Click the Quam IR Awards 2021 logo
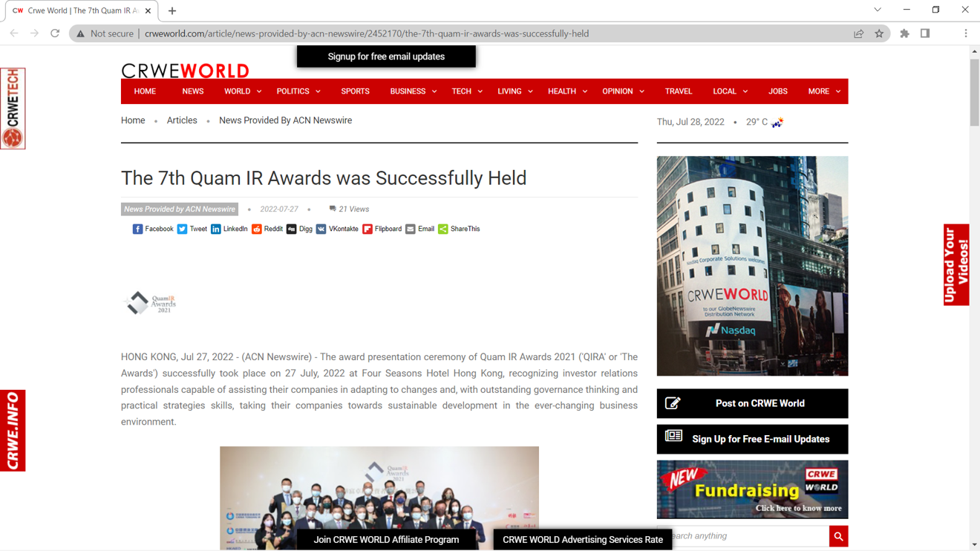 click(151, 303)
